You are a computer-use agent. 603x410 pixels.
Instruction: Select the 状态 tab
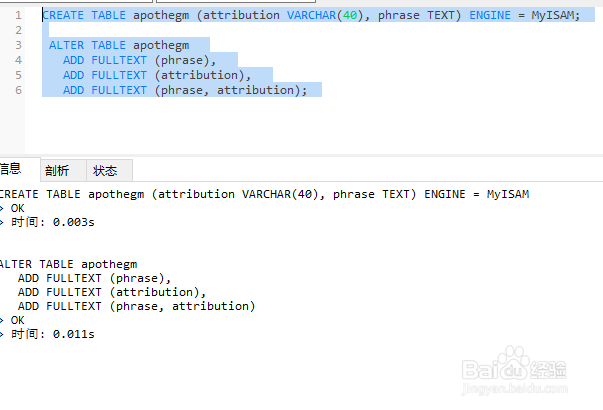click(x=105, y=171)
